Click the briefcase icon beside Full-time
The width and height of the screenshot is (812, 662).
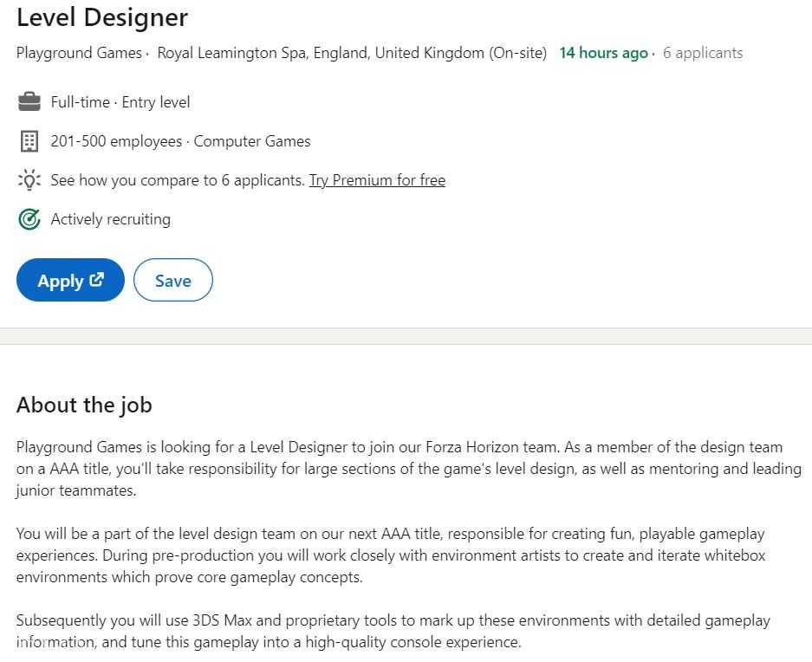(29, 102)
